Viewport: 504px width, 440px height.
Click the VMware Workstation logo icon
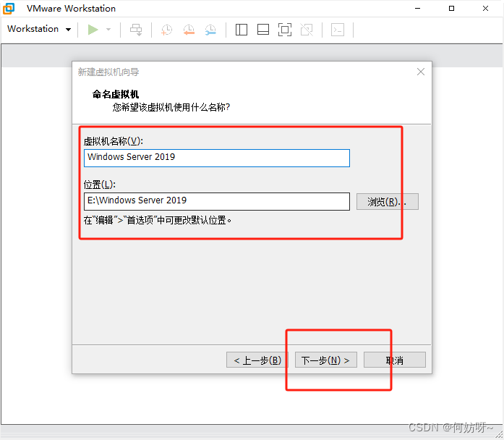(x=9, y=9)
